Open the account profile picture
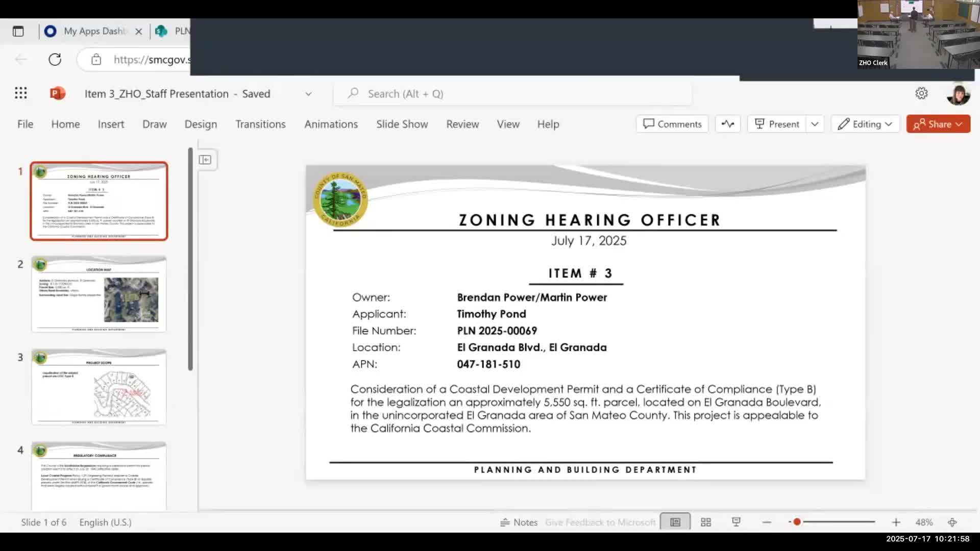The width and height of the screenshot is (980, 551). [959, 93]
